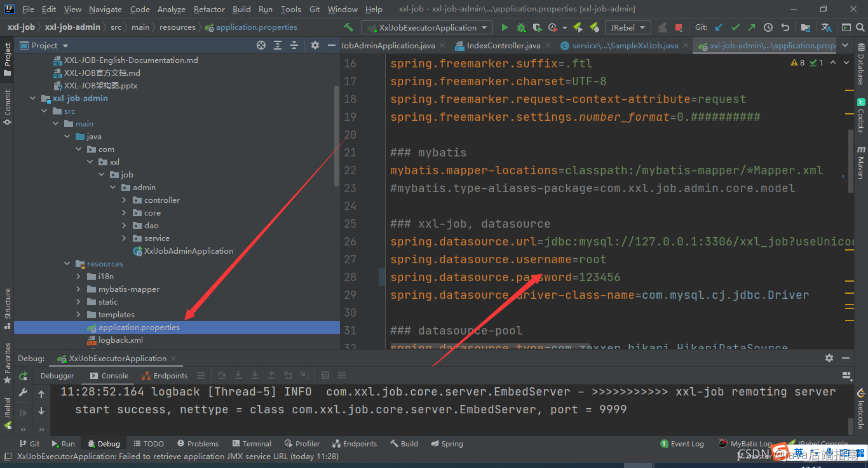Screen dimensions: 868x468
Task: Click Git commit checkmark icon
Action: tap(735, 27)
